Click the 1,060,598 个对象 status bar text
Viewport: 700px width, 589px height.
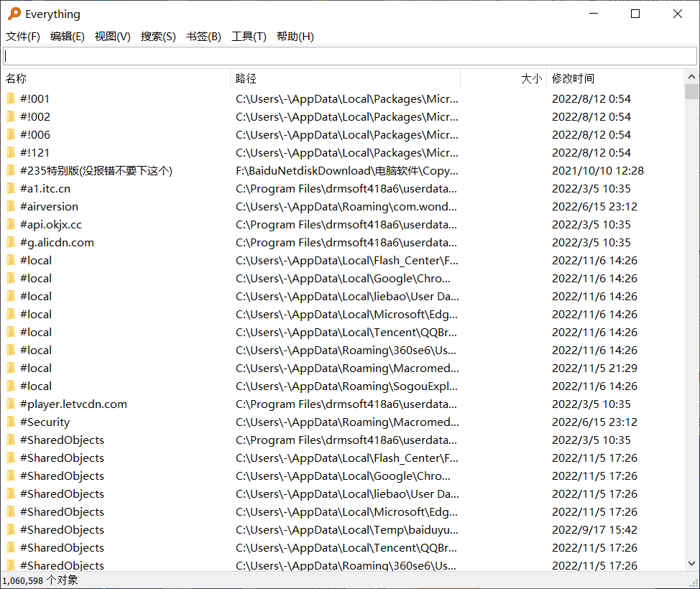pos(40,580)
